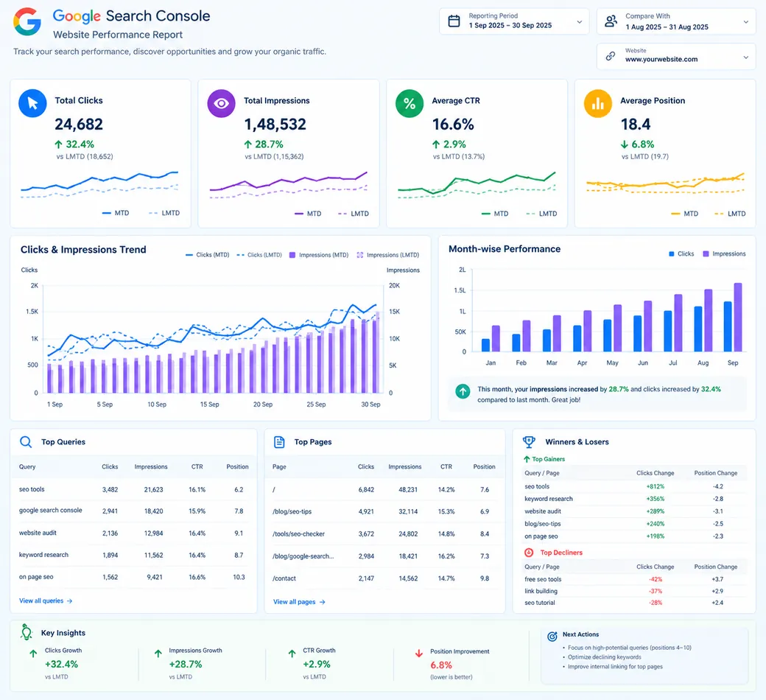This screenshot has height=700, width=766.
Task: Toggle LMTD line in Total Impressions card
Action: tap(354, 214)
